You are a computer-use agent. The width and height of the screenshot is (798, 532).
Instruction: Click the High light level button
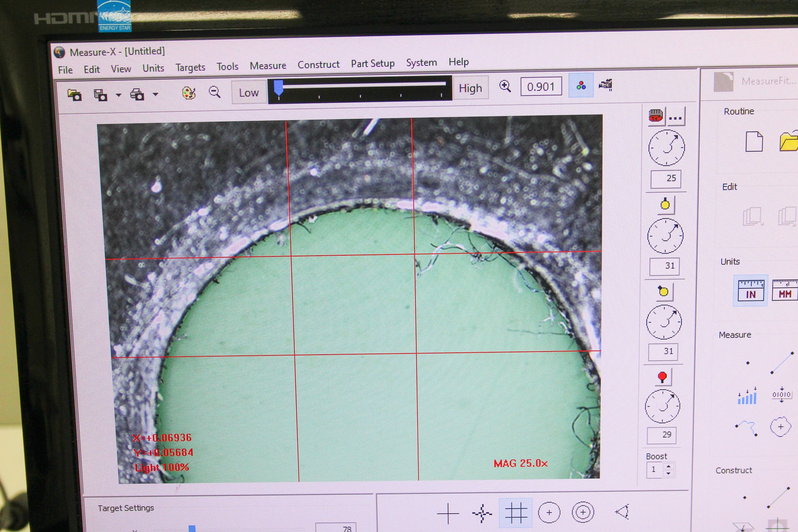click(x=470, y=88)
